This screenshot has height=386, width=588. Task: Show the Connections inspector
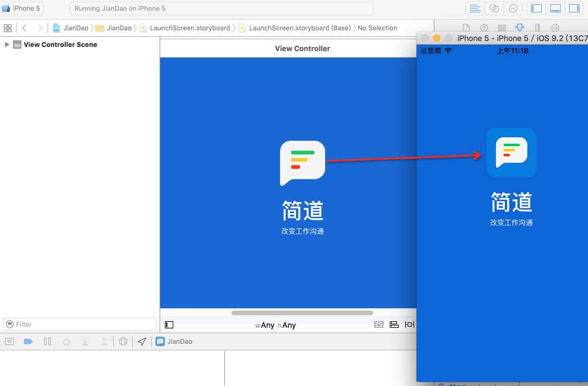(555, 28)
